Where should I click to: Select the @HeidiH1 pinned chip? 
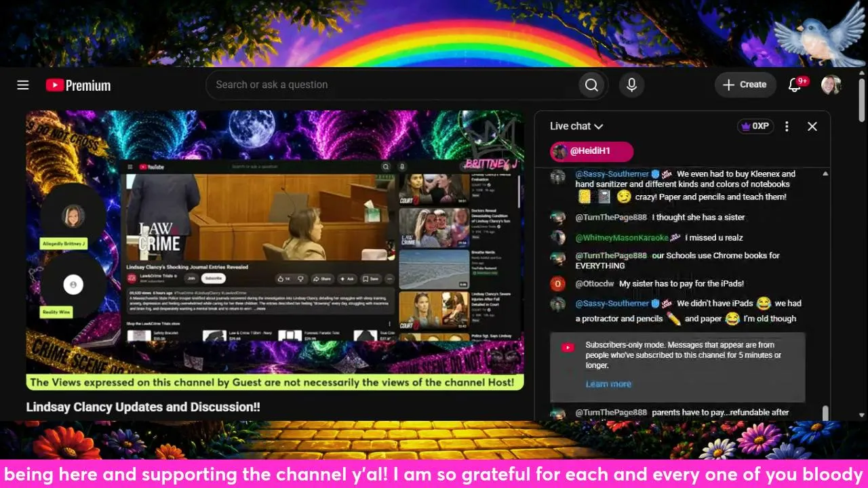(591, 151)
